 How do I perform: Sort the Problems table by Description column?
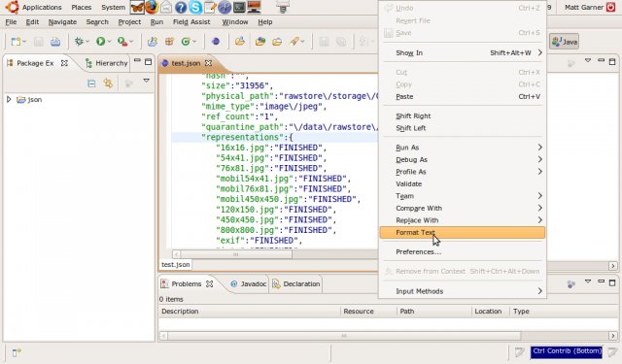point(250,312)
